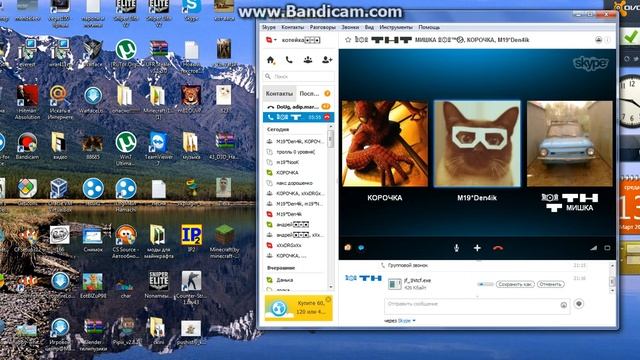Click the show contacts icon in header
The height and width of the screenshot is (360, 640).
598,40
